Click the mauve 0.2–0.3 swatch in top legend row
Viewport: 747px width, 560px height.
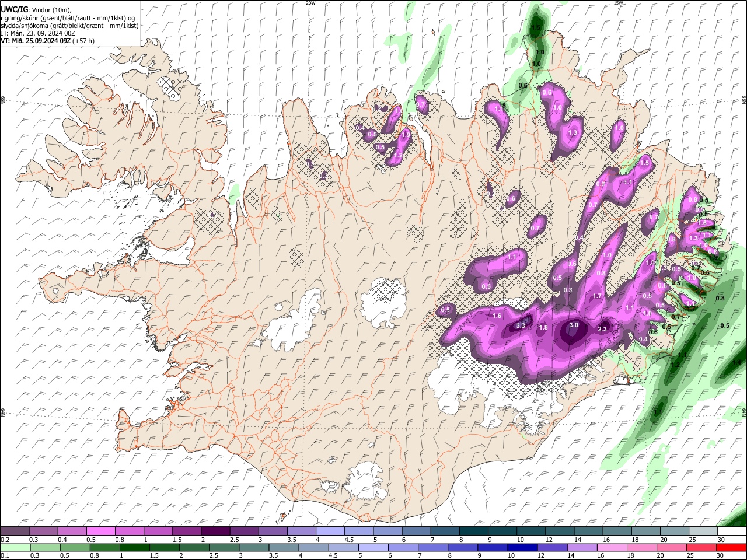point(15,531)
